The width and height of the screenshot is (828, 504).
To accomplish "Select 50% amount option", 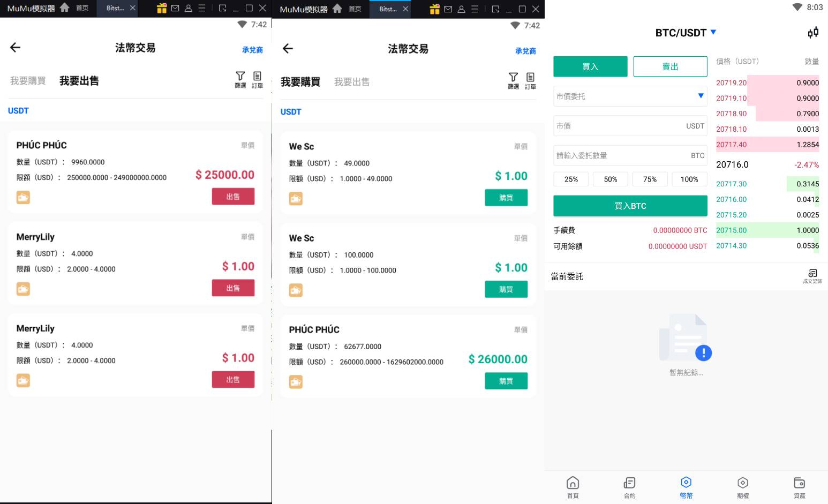I will tap(611, 179).
